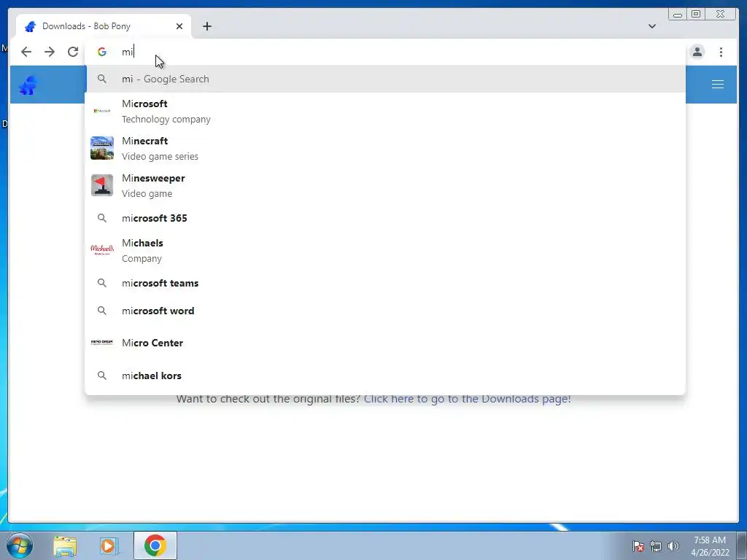Image resolution: width=747 pixels, height=560 pixels.
Task: Open Windows Explorer from the taskbar
Action: click(65, 545)
